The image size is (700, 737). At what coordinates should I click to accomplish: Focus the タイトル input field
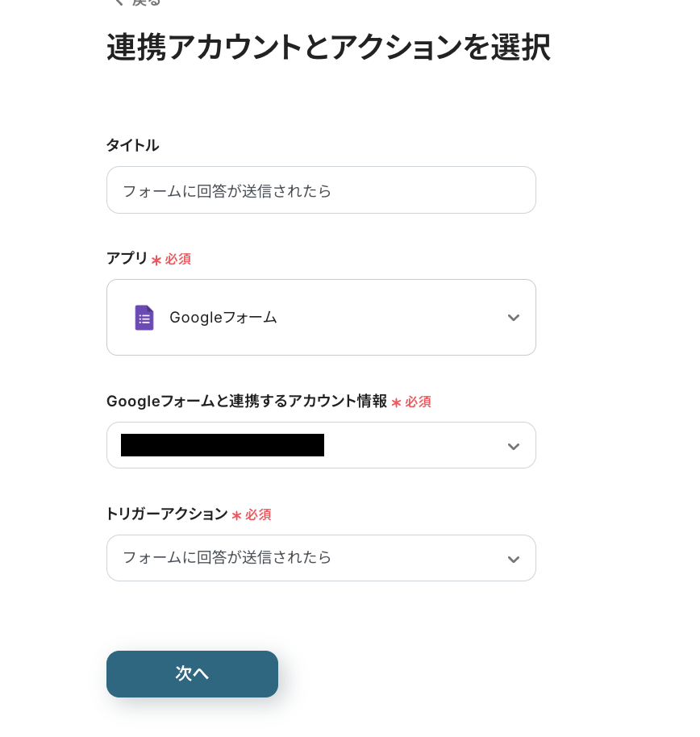coord(321,190)
